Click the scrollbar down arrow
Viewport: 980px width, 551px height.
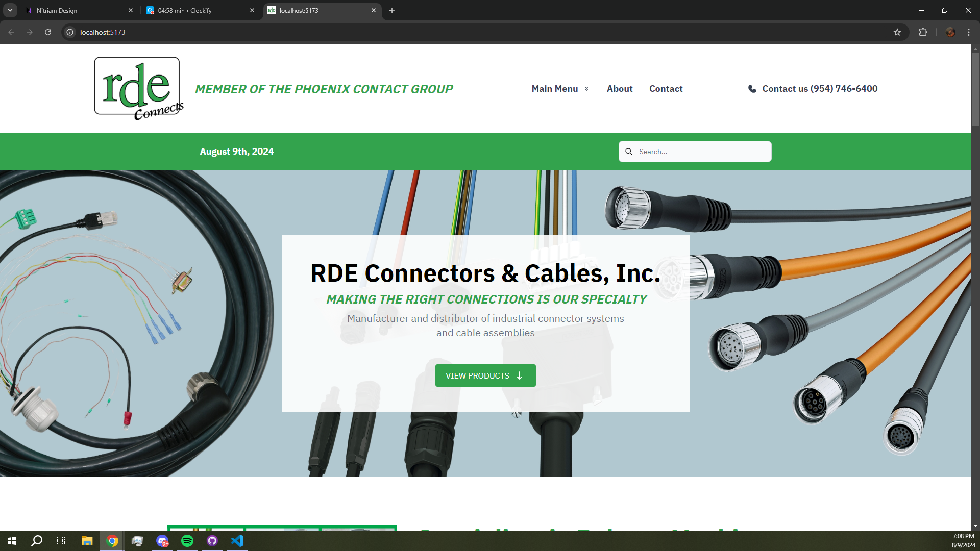pos(975,526)
